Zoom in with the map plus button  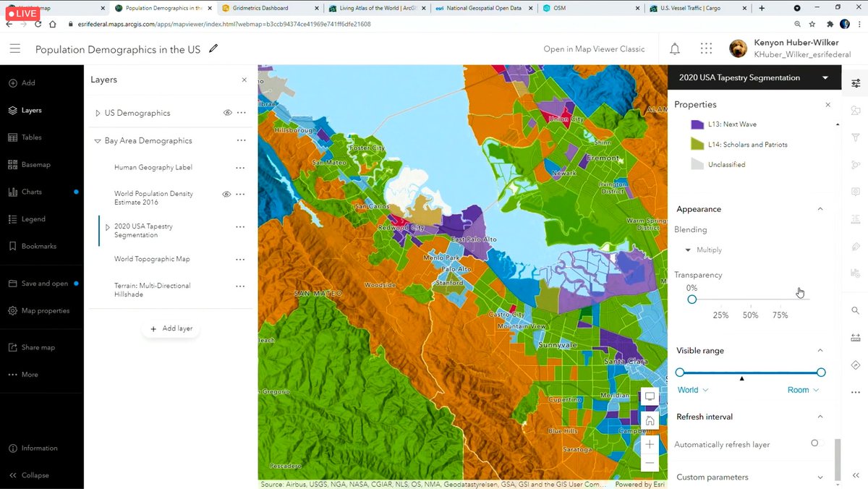[x=650, y=444]
